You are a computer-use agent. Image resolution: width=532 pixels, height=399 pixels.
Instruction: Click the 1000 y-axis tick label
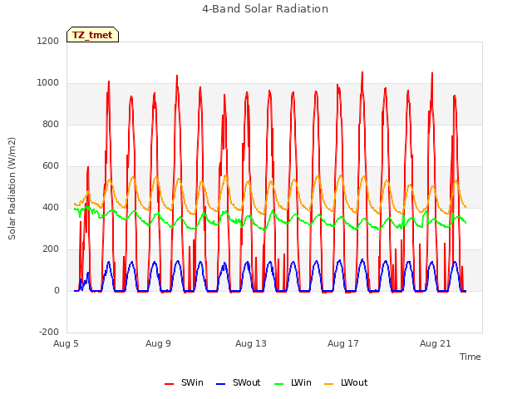[48, 83]
